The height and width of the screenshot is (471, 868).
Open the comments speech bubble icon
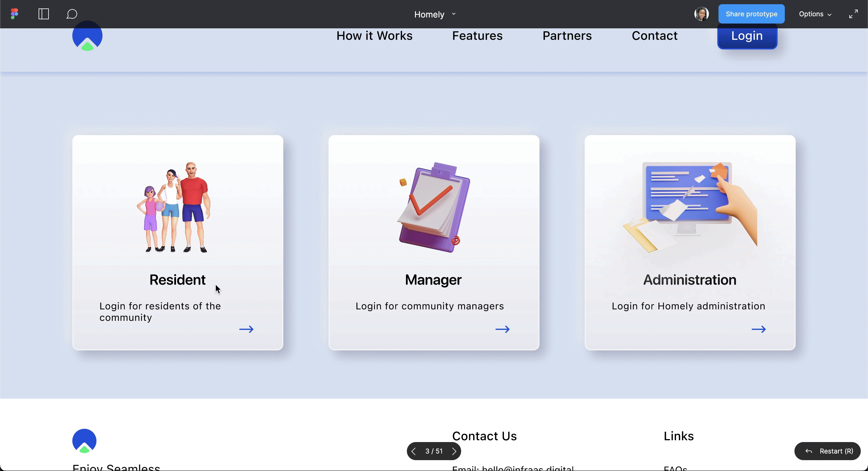(x=72, y=14)
